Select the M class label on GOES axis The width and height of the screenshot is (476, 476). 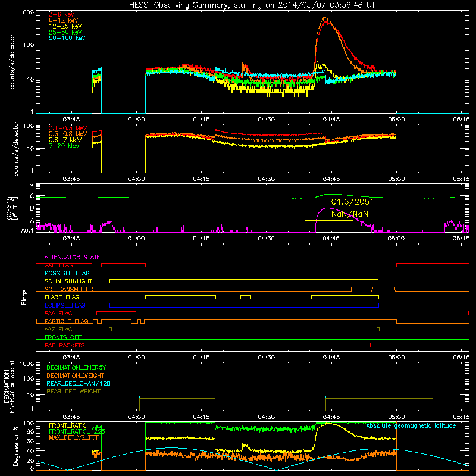pyautogui.click(x=32, y=186)
